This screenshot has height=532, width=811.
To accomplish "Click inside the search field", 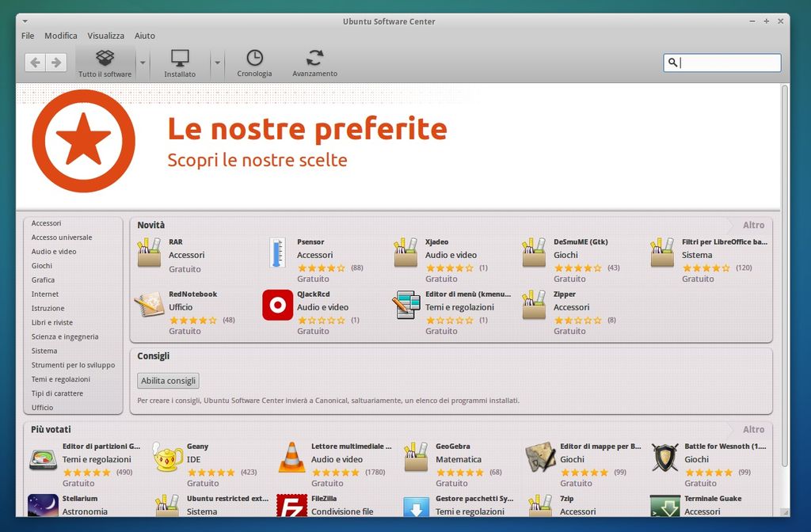I will point(722,63).
